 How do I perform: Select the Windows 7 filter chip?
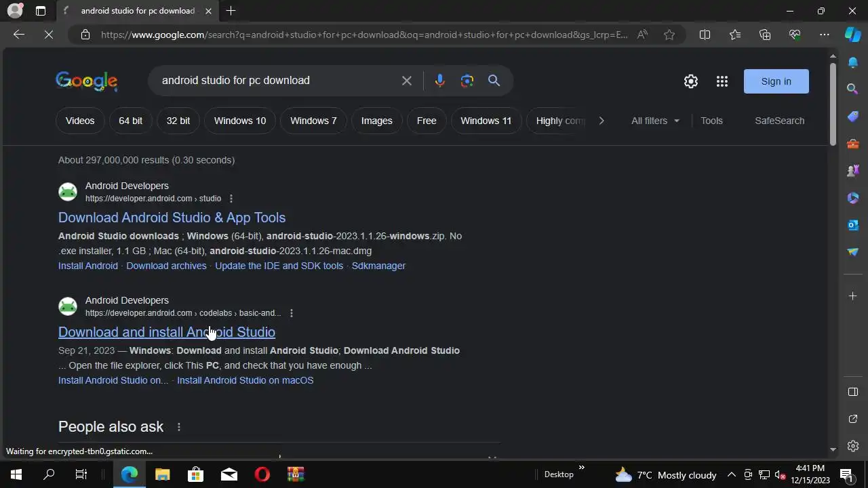(313, 121)
